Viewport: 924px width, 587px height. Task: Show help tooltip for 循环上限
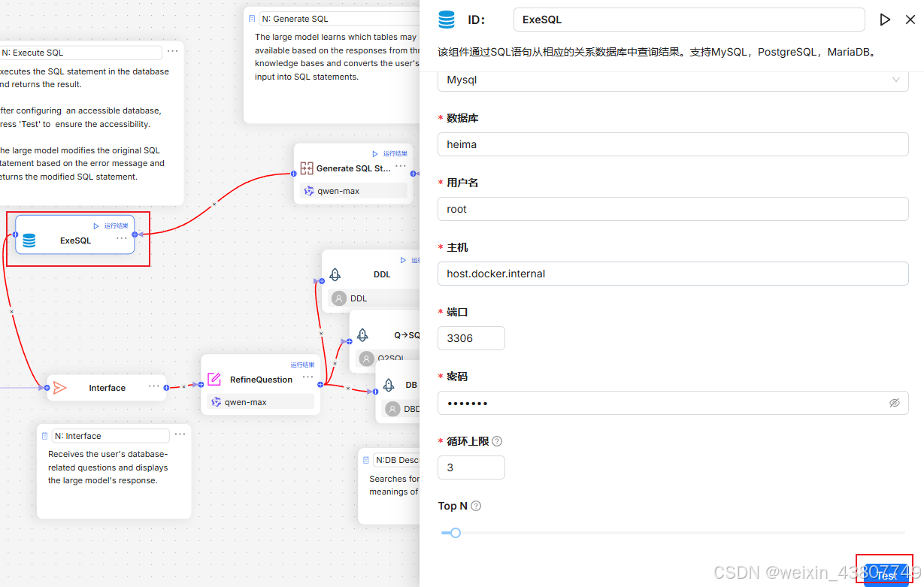pyautogui.click(x=497, y=441)
